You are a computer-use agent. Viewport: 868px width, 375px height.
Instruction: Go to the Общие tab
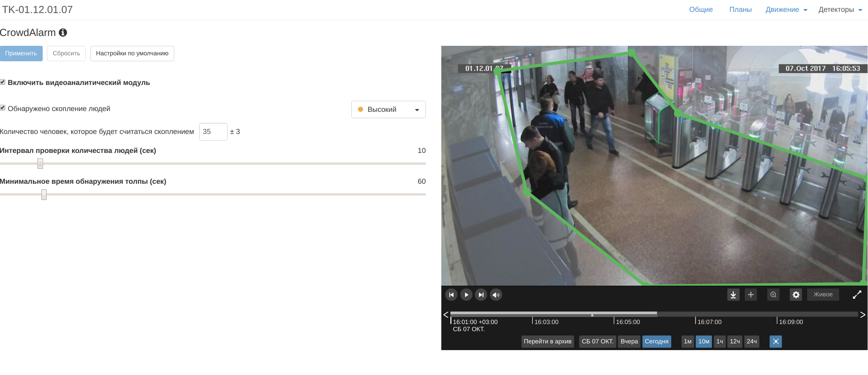coord(701,9)
